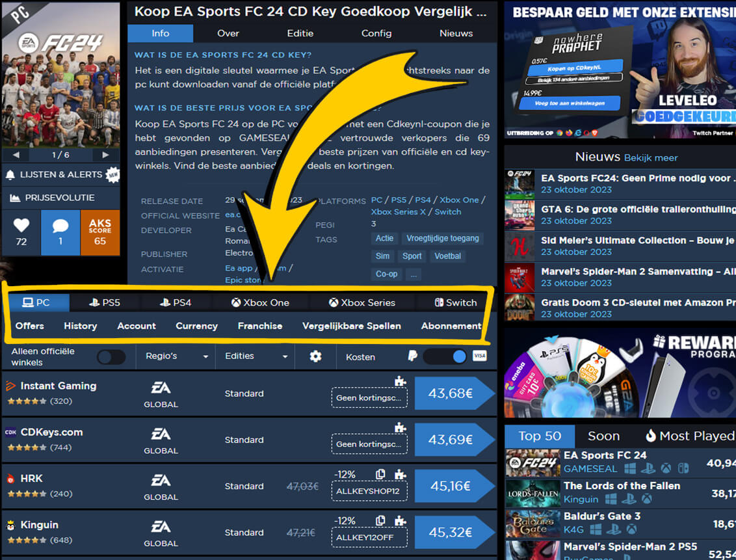
Task: Switch to the Over tab
Action: point(228,33)
